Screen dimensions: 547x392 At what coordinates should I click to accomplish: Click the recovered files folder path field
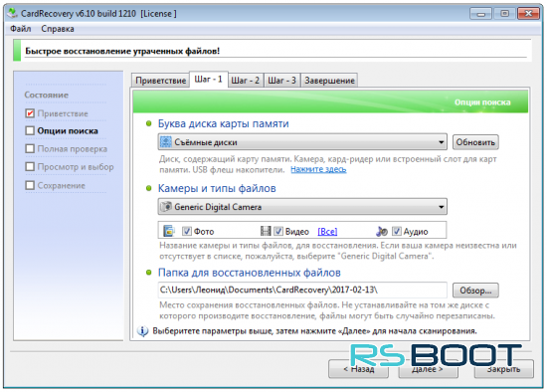[302, 290]
